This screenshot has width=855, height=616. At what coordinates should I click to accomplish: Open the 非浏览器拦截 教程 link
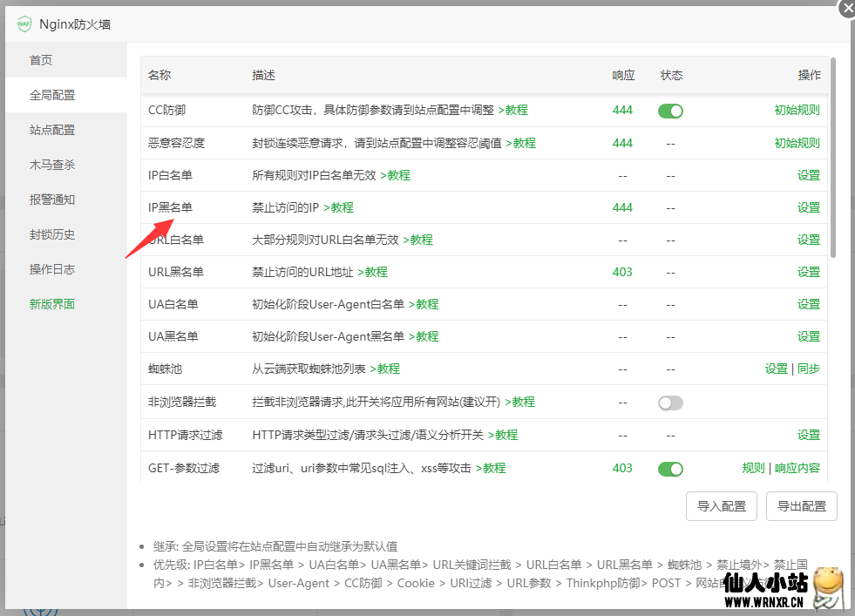pos(519,402)
